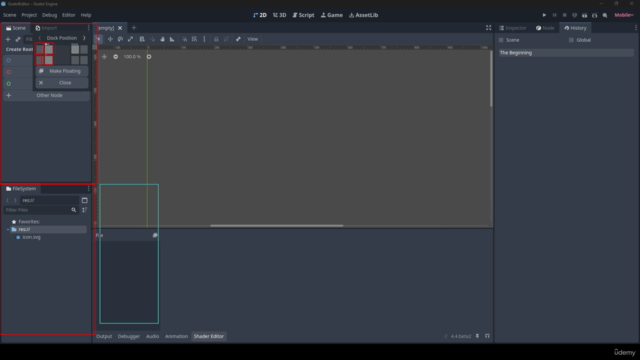Image resolution: width=640 pixels, height=360 pixels.
Task: Stop the running project
Action: (564, 15)
